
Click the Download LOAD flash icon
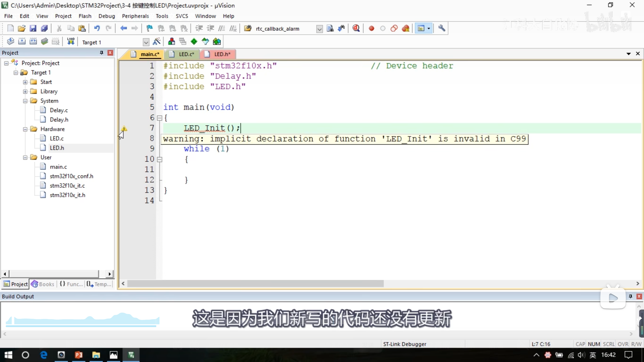pyautogui.click(x=71, y=41)
